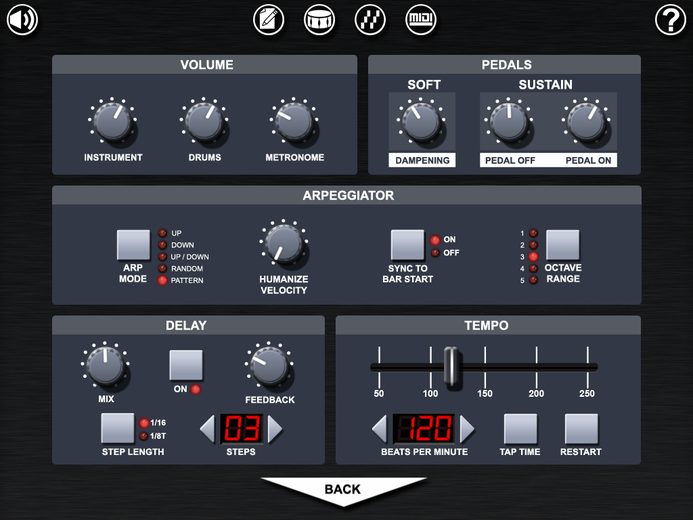The width and height of the screenshot is (693, 520).
Task: Click the 50 mark on tempo scale
Action: (x=379, y=394)
